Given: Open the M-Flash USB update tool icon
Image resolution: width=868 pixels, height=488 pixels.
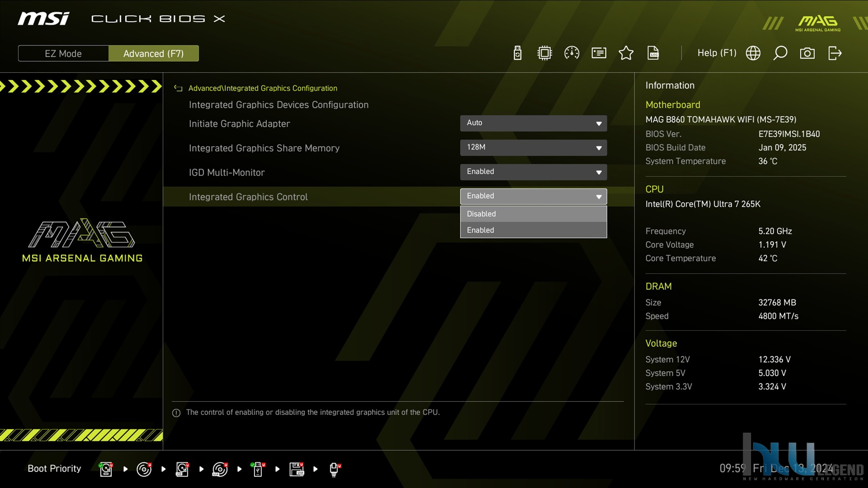Looking at the screenshot, I should pyautogui.click(x=517, y=53).
